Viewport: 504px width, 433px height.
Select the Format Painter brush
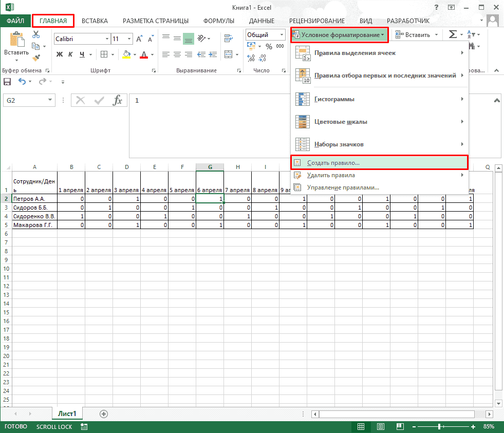[x=36, y=58]
